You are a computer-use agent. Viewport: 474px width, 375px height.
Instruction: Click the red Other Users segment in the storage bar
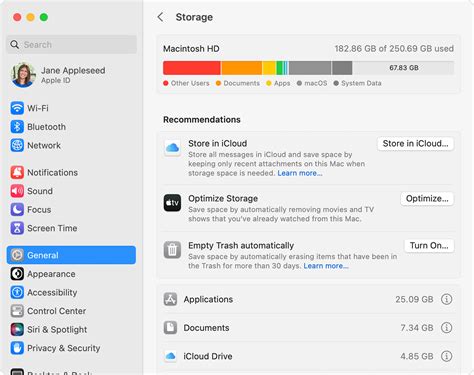point(192,68)
